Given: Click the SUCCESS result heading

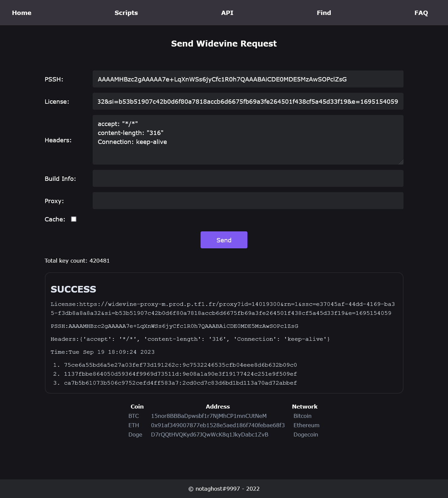Looking at the screenshot, I should 73,289.
